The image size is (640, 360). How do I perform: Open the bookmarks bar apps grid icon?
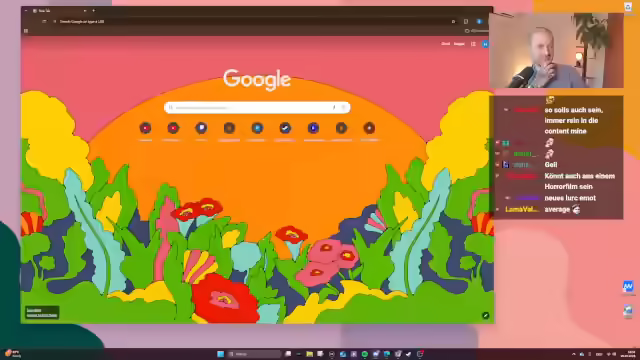click(26, 31)
